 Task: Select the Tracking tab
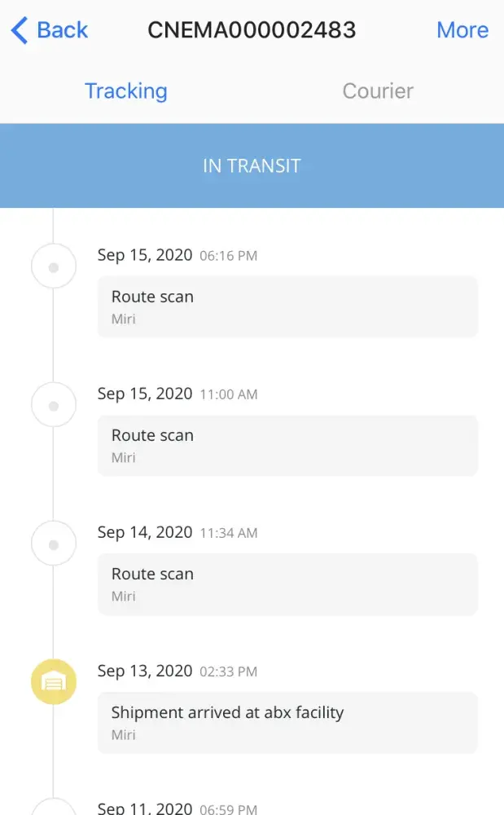[x=126, y=90]
